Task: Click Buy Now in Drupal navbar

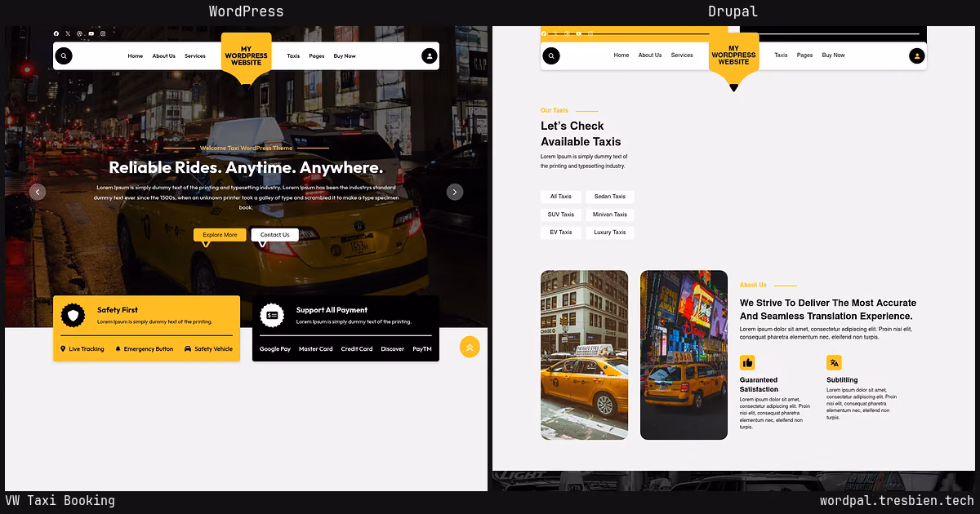Action: coord(834,55)
